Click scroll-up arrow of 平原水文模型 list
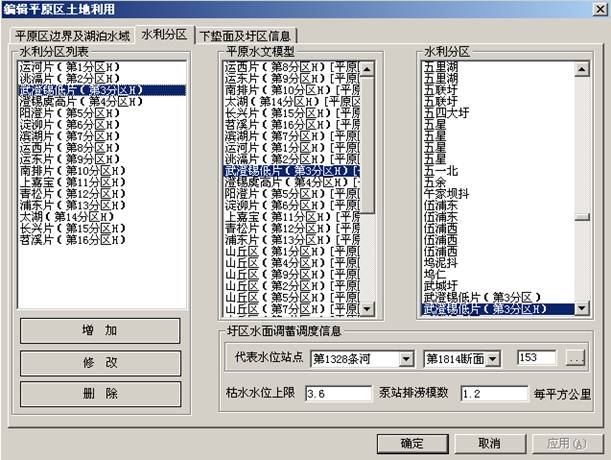The height and width of the screenshot is (460, 611). [x=366, y=69]
